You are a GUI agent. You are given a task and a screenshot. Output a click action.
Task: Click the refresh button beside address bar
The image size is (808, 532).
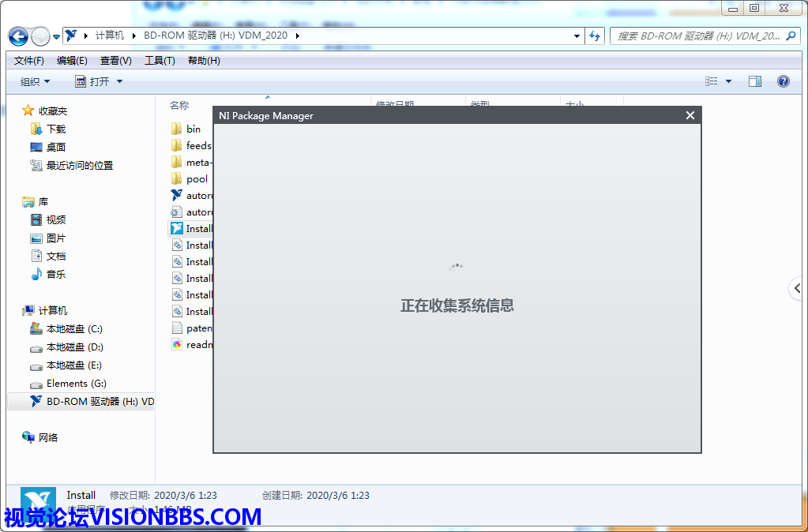596,36
